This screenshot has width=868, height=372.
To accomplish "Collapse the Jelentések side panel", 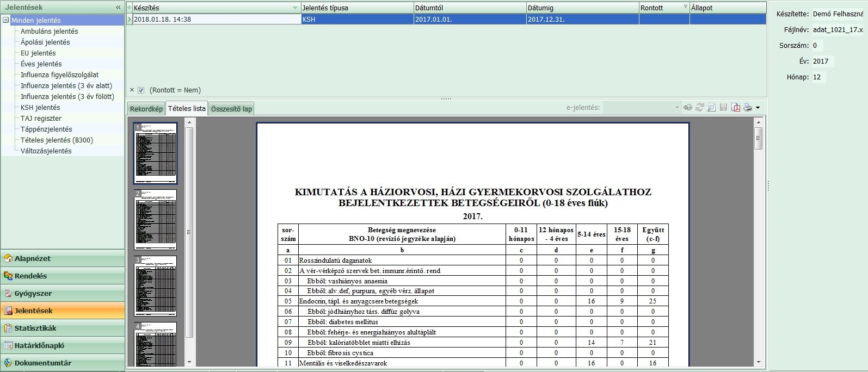I will pyautogui.click(x=118, y=8).
